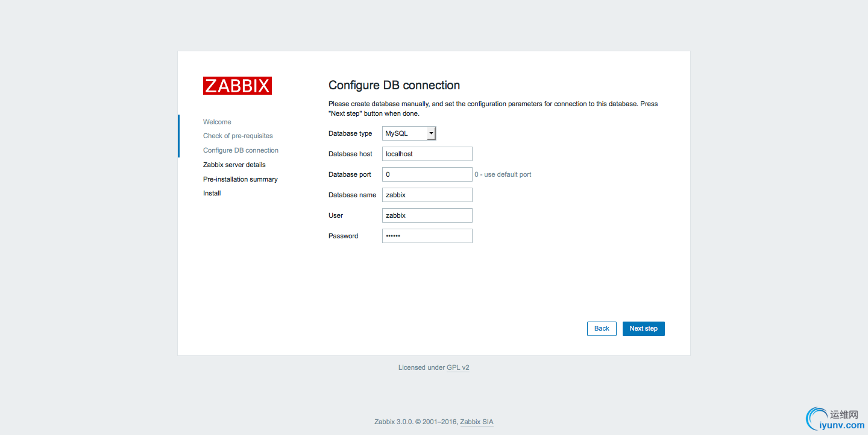Screen dimensions: 868x435
Task: Click the Next step button
Action: (644, 328)
